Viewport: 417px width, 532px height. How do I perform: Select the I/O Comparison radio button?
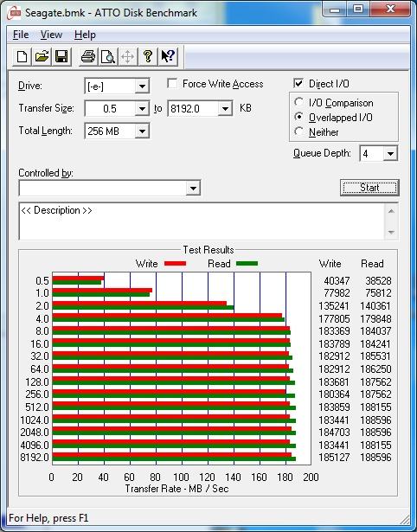tap(299, 102)
